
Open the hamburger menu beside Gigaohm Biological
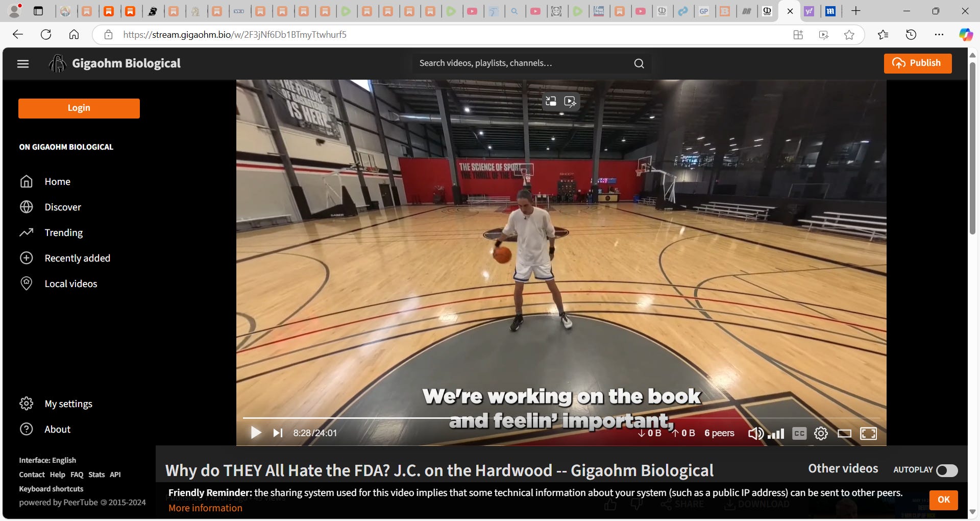coord(23,64)
